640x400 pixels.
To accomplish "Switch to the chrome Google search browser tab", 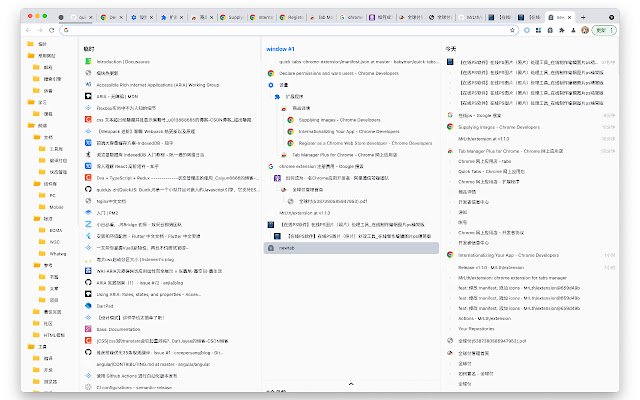I will (x=351, y=17).
